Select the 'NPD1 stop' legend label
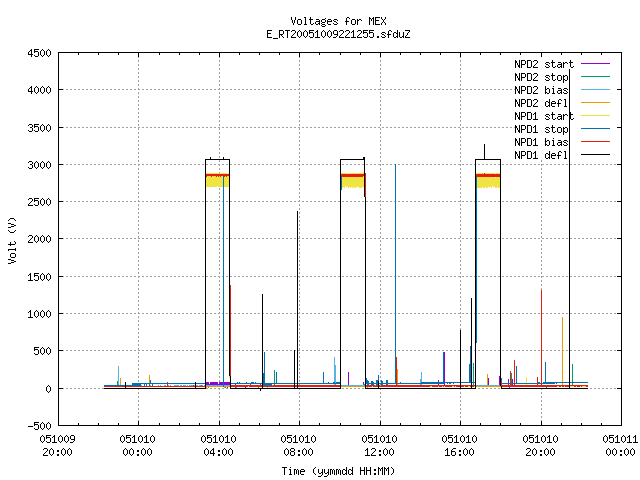Viewport: 640px width, 480px height. coord(541,129)
